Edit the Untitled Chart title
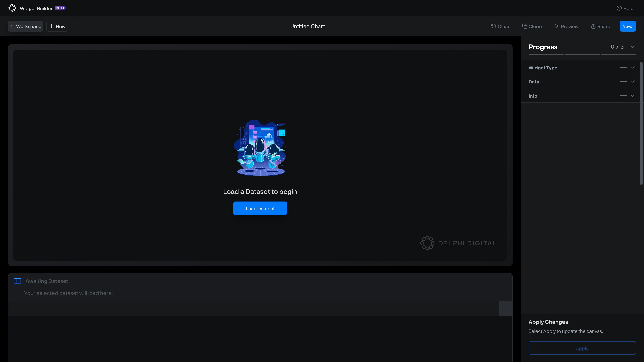Screen dimensions: 644x362 (x=307, y=26)
